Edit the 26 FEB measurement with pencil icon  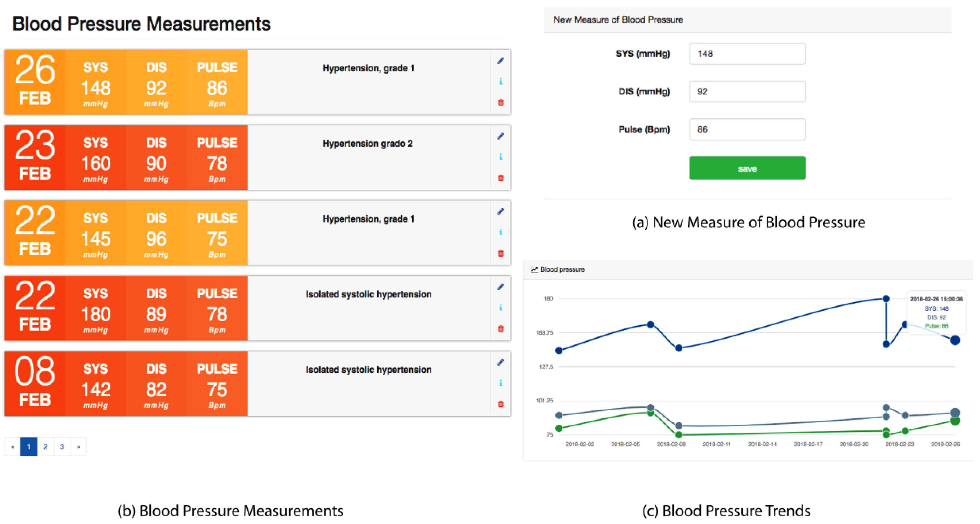click(x=500, y=61)
